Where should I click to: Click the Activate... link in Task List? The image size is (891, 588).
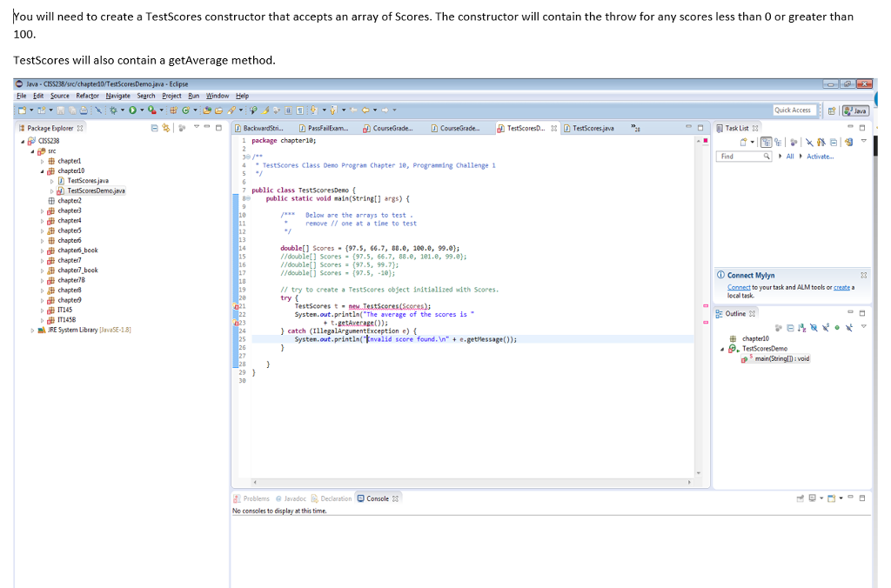[821, 157]
